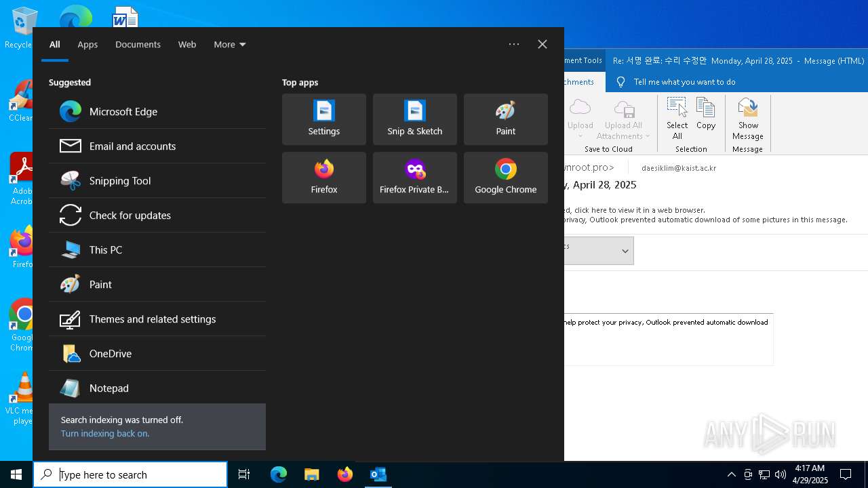
Task: Switch to the Documents search tab
Action: click(x=138, y=44)
